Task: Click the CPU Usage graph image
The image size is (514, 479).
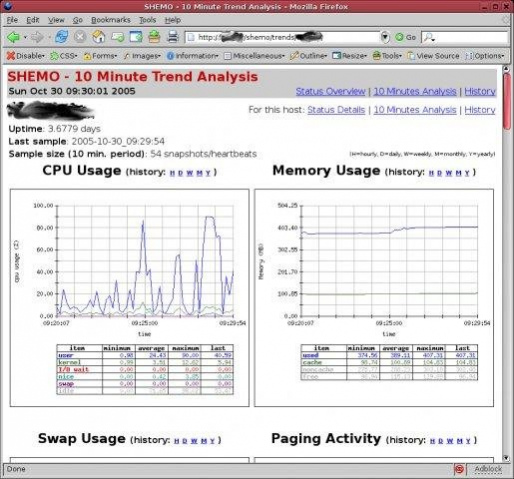Action: 130,298
